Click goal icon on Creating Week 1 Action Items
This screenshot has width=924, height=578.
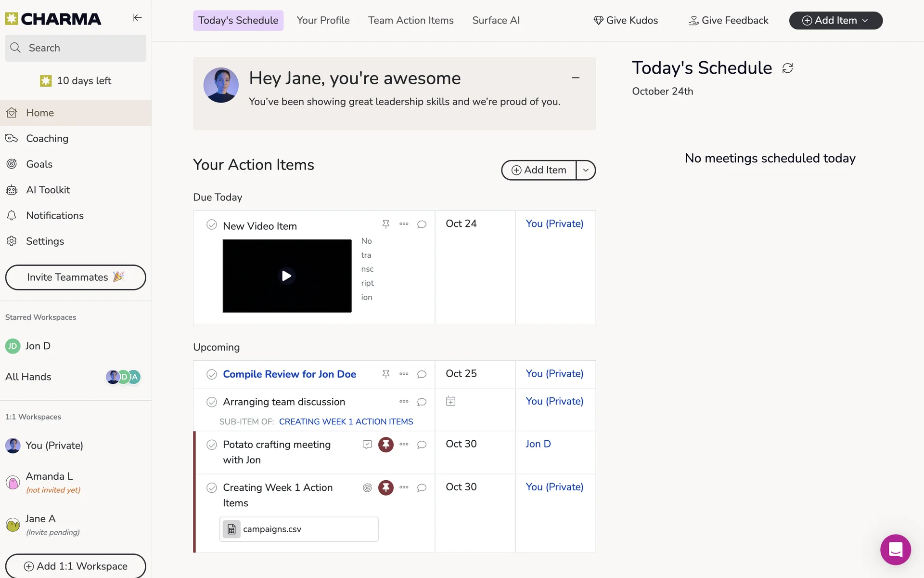coord(367,487)
